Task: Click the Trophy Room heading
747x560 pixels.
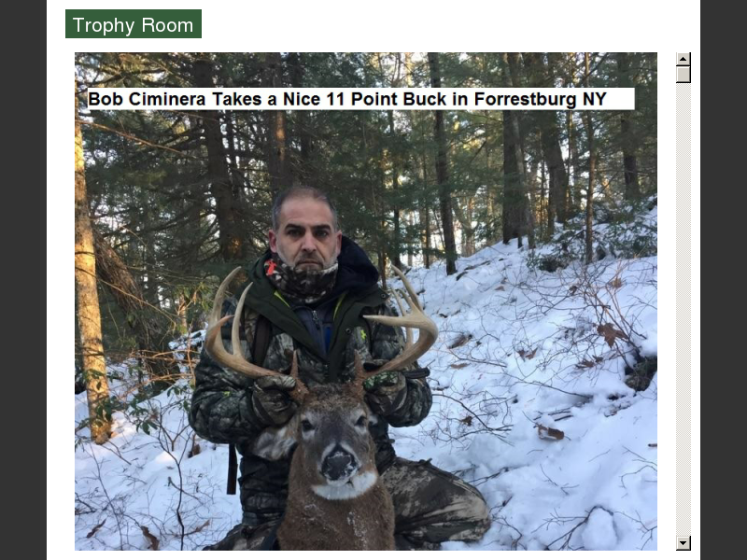Action: pyautogui.click(x=134, y=24)
